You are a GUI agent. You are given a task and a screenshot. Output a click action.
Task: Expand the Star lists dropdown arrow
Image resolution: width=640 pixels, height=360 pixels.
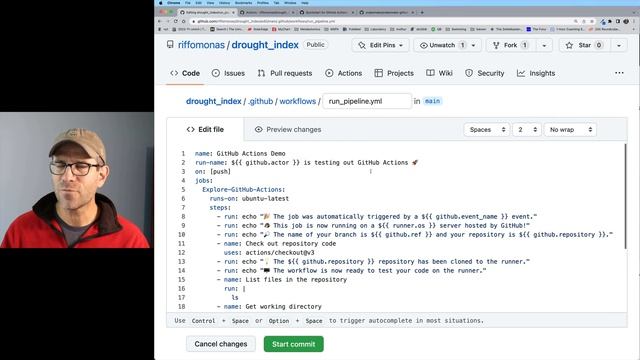coord(619,45)
